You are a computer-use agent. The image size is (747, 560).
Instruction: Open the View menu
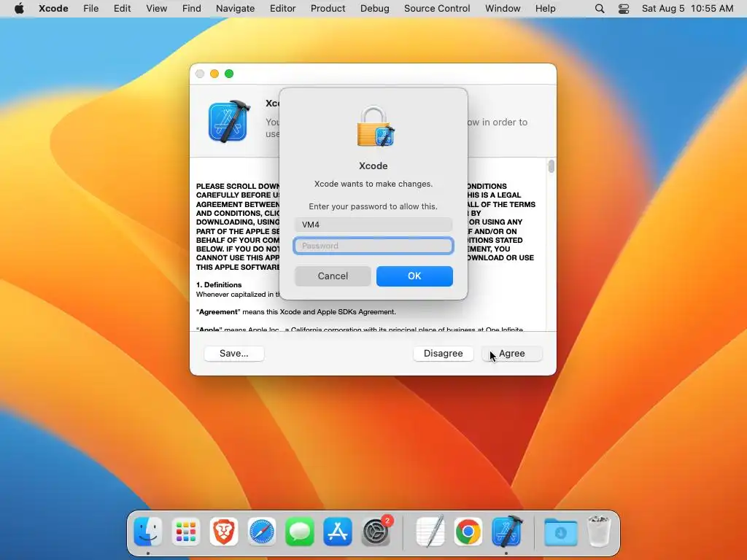point(156,9)
